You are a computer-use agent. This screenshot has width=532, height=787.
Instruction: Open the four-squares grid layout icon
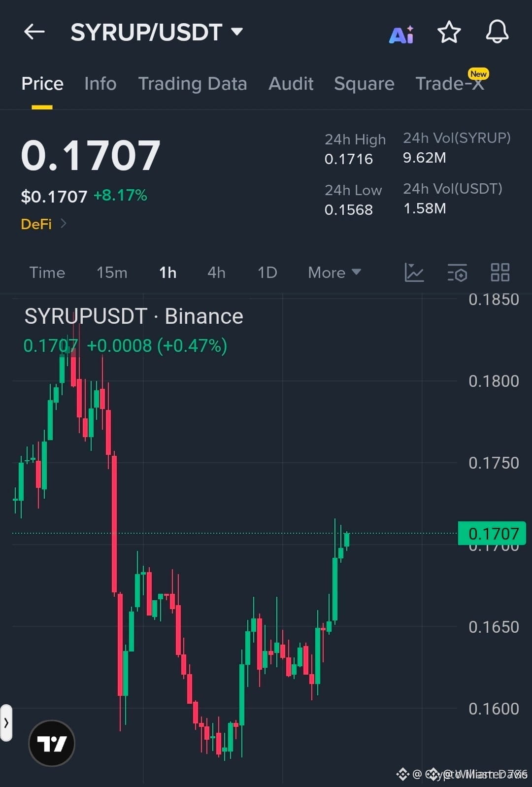coord(500,272)
